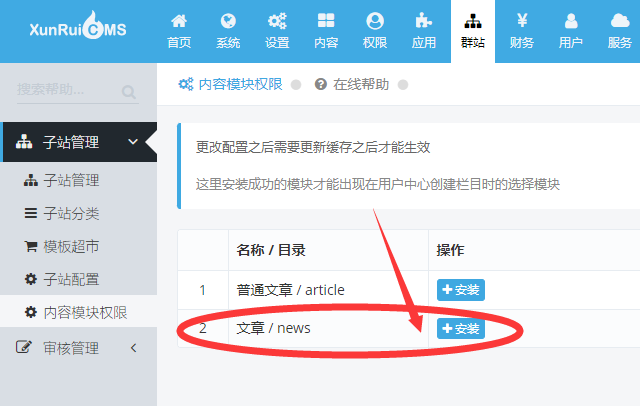Click the pencil icon beside 审核管理
640x406 pixels.
point(23,347)
